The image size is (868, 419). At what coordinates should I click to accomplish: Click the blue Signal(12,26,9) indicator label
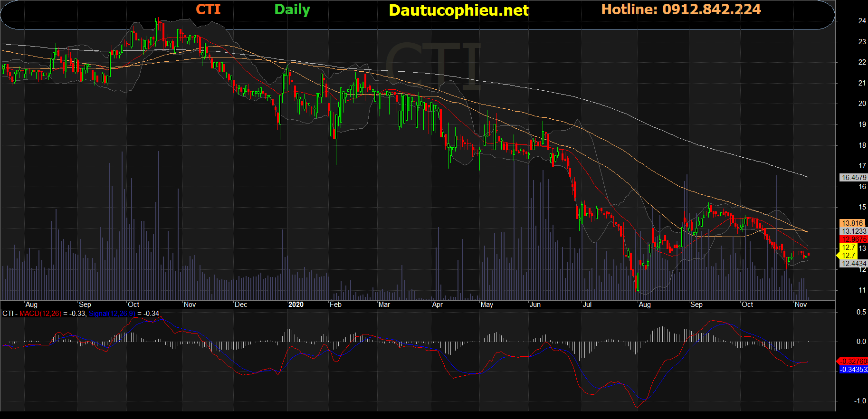(112, 314)
